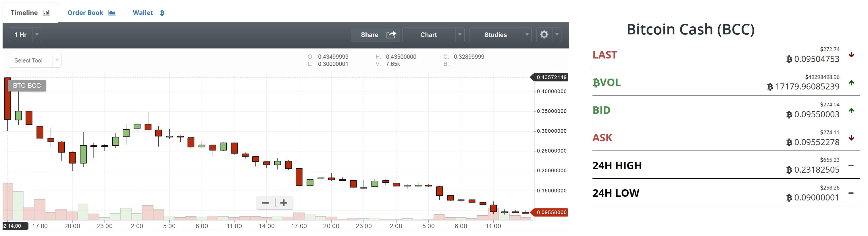Click the 24H HIGH label

[x=617, y=165]
